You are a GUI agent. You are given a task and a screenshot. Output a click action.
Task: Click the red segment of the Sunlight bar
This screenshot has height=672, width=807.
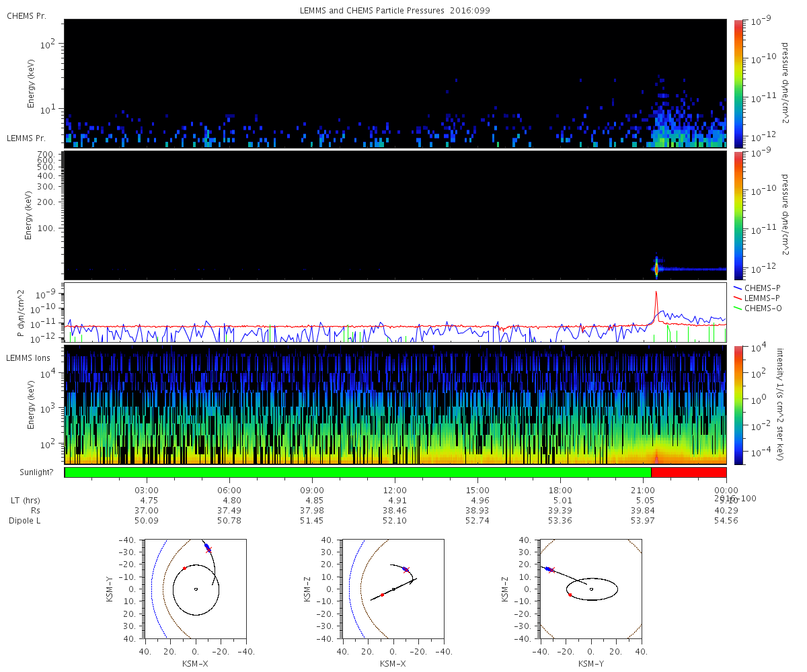point(689,472)
